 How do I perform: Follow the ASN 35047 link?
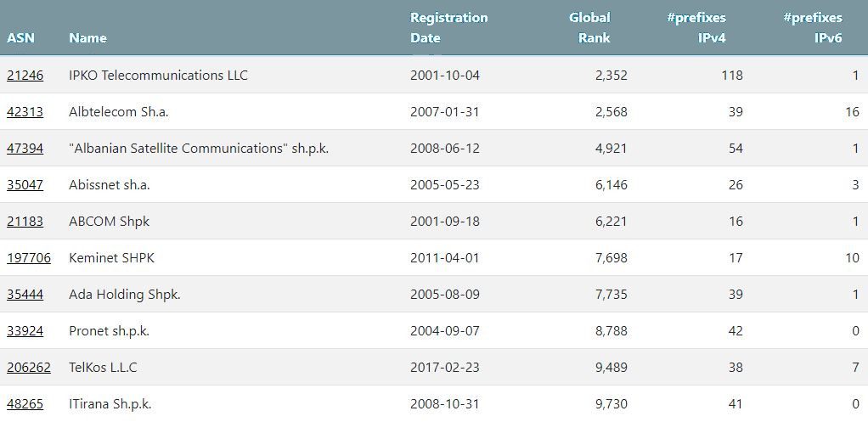pos(25,185)
